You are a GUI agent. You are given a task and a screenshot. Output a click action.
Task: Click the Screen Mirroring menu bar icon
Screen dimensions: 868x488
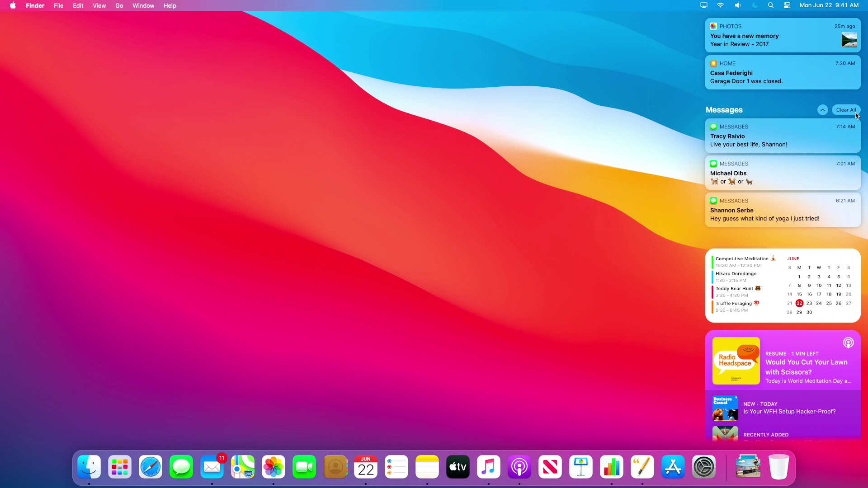click(704, 5)
